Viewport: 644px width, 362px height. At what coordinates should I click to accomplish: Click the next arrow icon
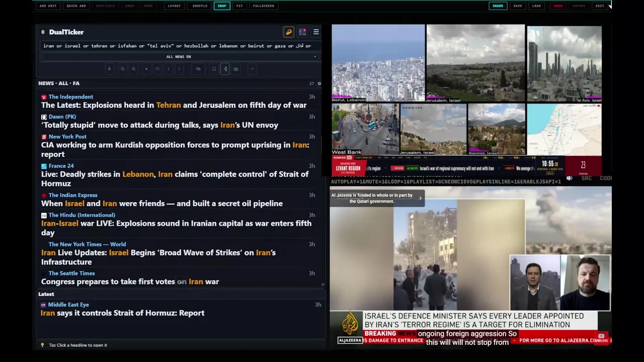pos(179,69)
